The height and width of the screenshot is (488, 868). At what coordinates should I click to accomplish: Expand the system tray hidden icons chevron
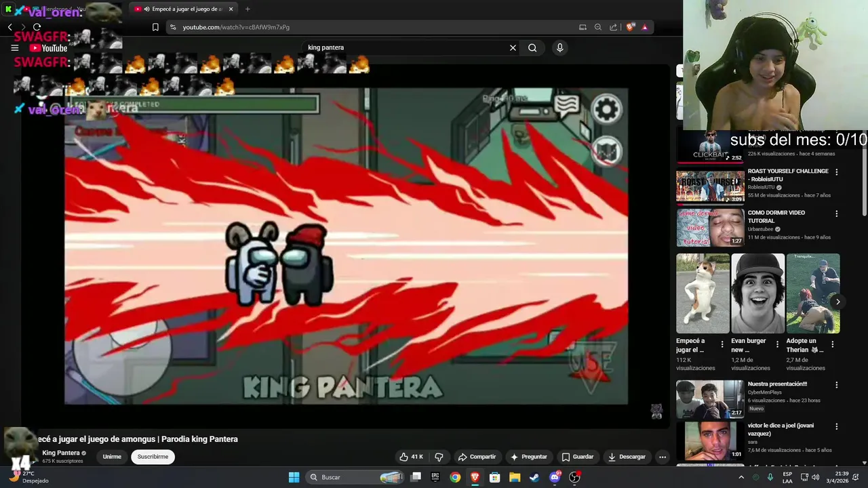741,477
